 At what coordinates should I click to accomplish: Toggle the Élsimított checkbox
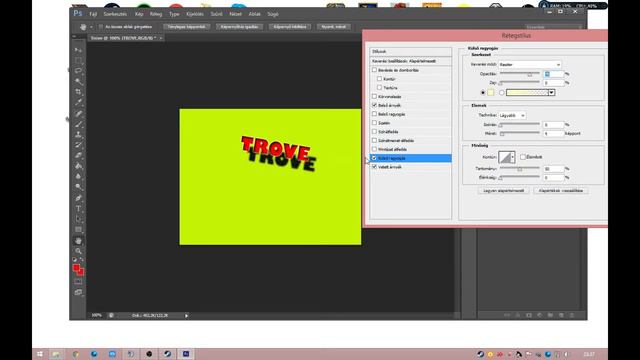(523, 157)
